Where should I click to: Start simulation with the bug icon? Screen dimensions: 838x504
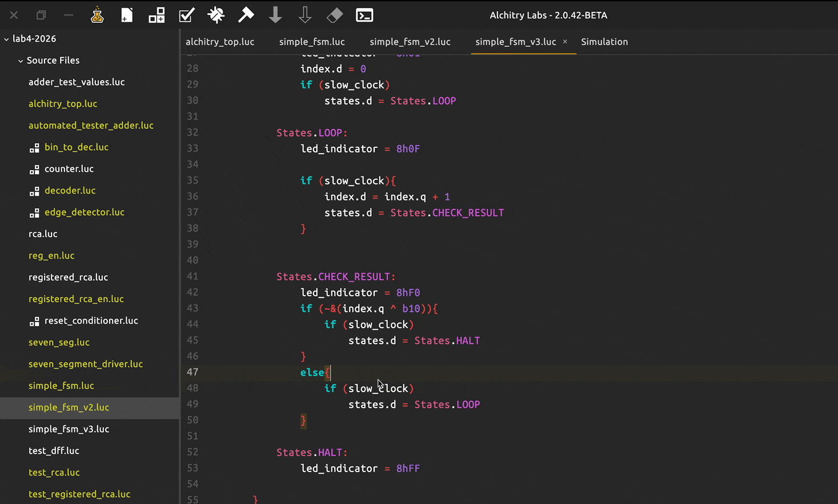tap(216, 15)
